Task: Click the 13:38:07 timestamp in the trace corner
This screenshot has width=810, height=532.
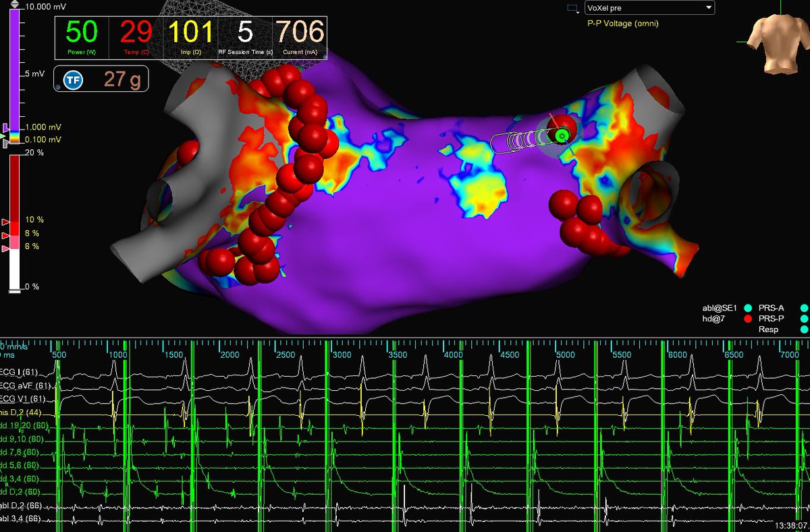Action: pos(791,525)
